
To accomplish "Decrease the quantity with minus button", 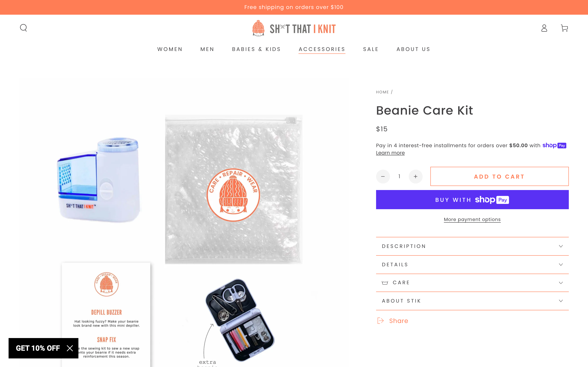I will click(x=383, y=176).
